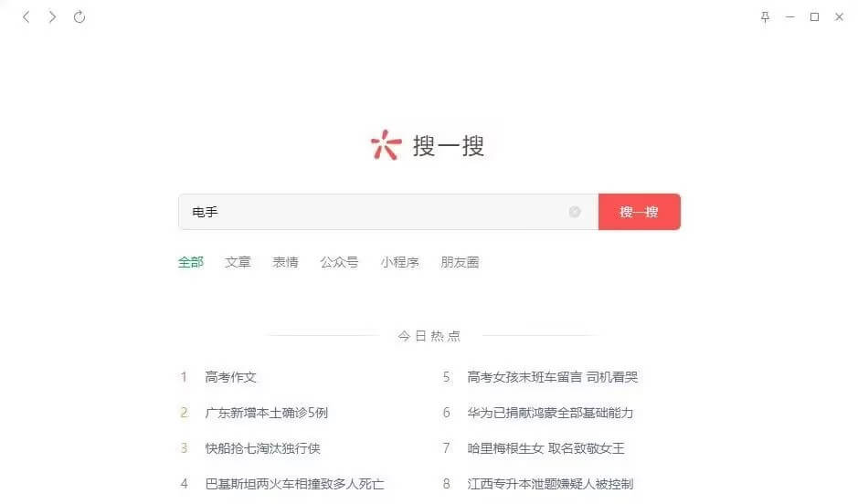
Task: Open hot topic 高考作文
Action: 230,377
